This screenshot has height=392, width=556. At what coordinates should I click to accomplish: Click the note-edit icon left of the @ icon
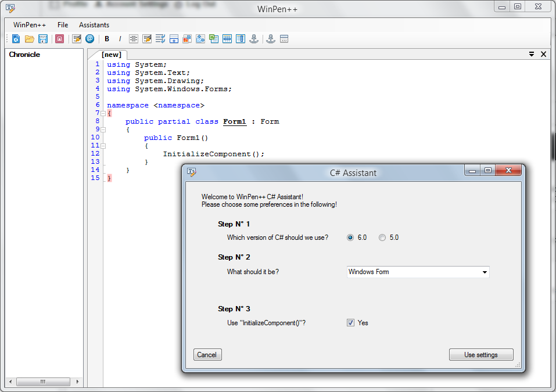[77, 39]
